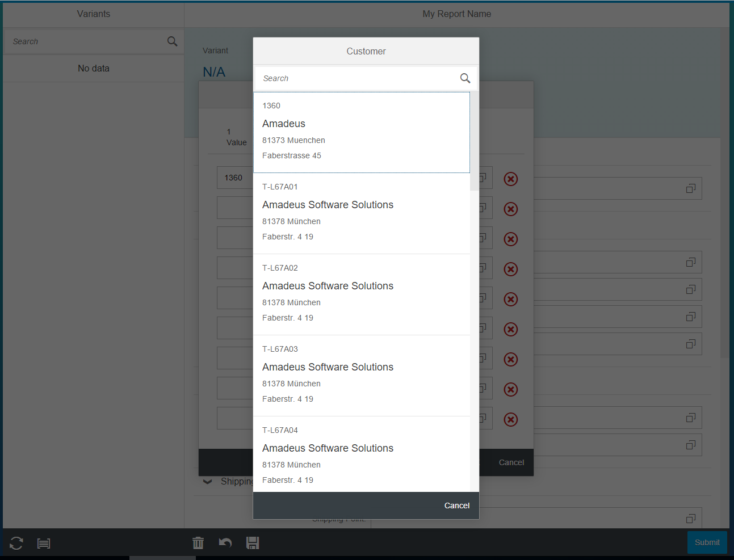Open the variant list icon in bottom toolbar
This screenshot has width=734, height=560.
tap(44, 543)
